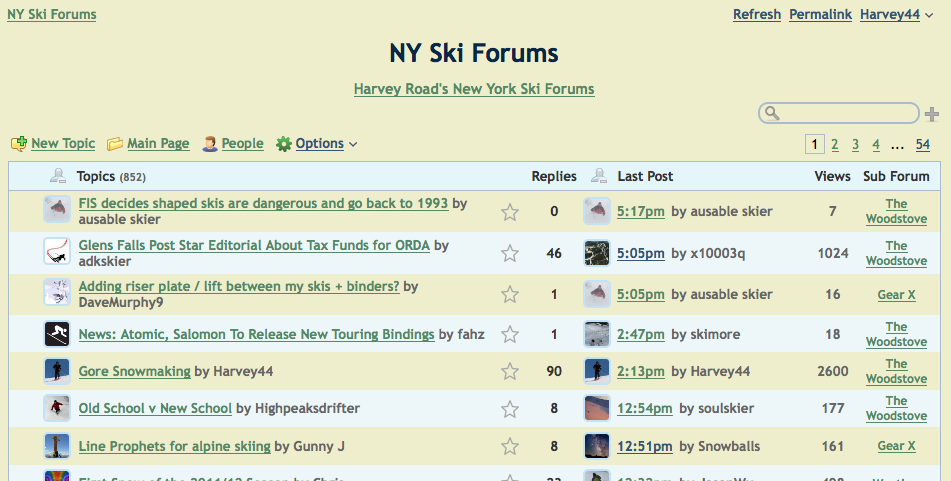Click the plus icon beside search box

tap(932, 113)
